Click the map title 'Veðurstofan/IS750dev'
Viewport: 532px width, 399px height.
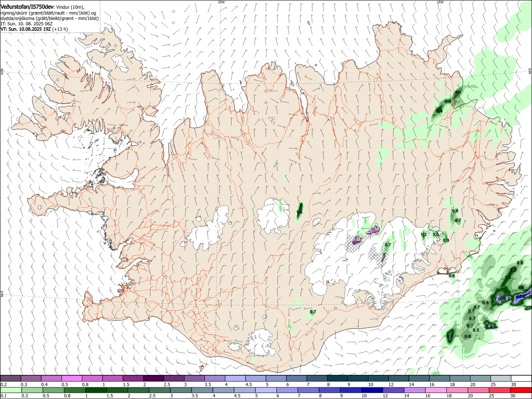(27, 7)
